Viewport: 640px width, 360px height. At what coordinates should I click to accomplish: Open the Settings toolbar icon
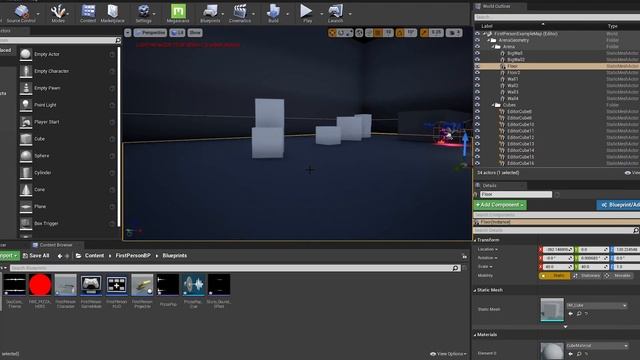[x=143, y=13]
